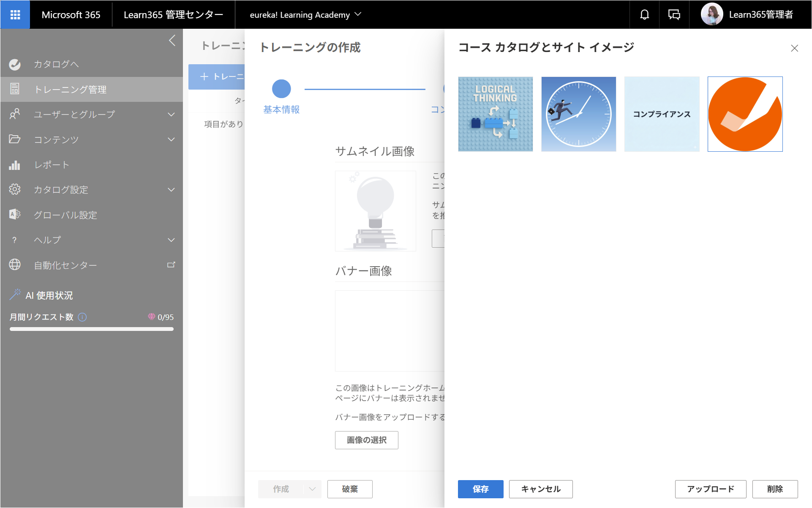Click the ヘルプ question mark icon
812x508 pixels.
point(15,240)
